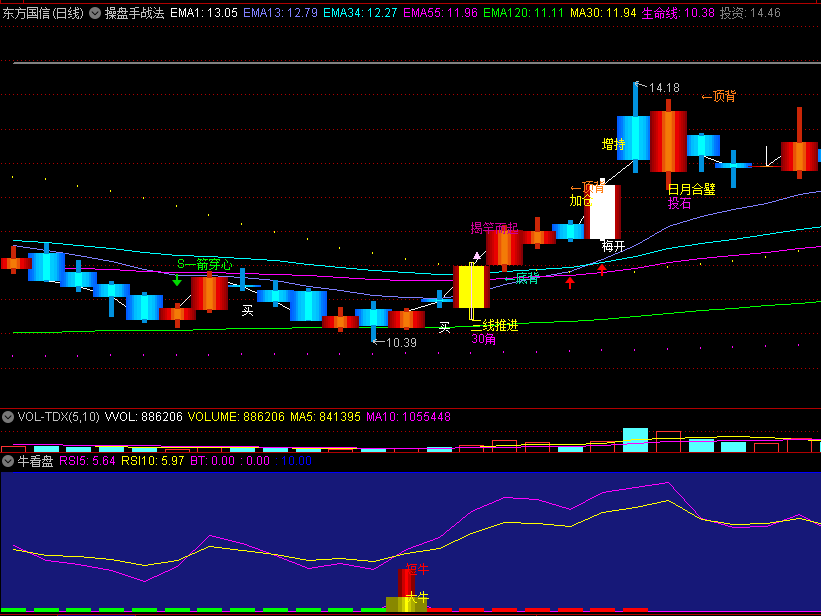821x616 pixels.
Task: Click the 牛看盘 indicator name
Action: tap(36, 461)
